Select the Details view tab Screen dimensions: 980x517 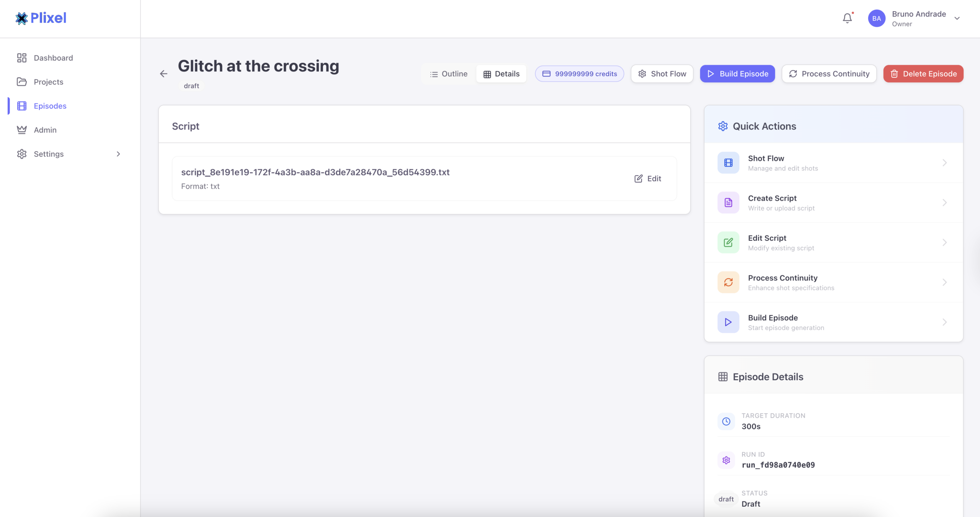click(x=501, y=74)
